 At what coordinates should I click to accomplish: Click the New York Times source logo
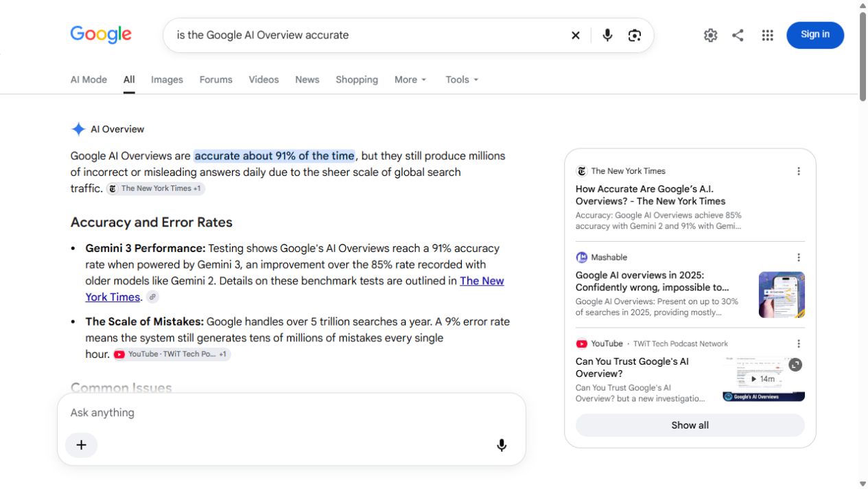[582, 171]
